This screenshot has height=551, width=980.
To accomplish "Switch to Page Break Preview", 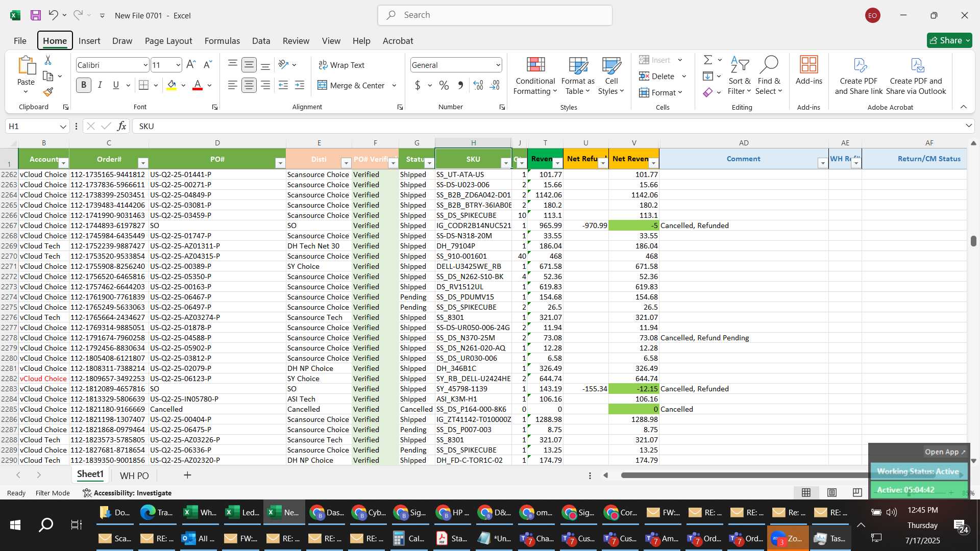I will (x=857, y=492).
